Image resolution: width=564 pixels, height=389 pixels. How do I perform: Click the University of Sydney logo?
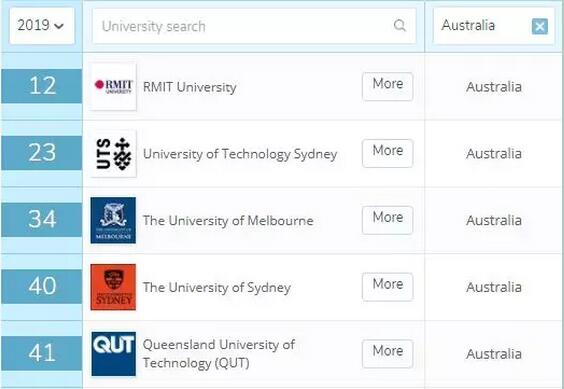113,287
